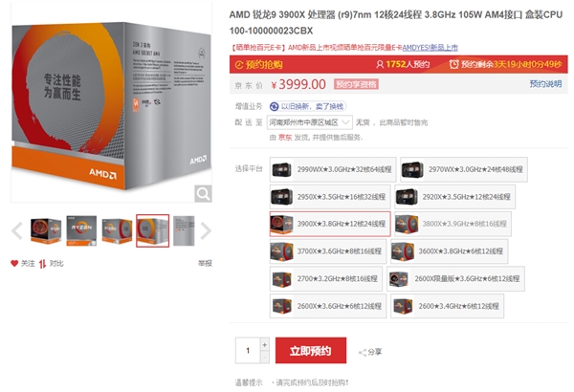Viewport: 574px width, 392px height.
Task: Show previous thumbnails with left arrow
Action: (x=17, y=230)
